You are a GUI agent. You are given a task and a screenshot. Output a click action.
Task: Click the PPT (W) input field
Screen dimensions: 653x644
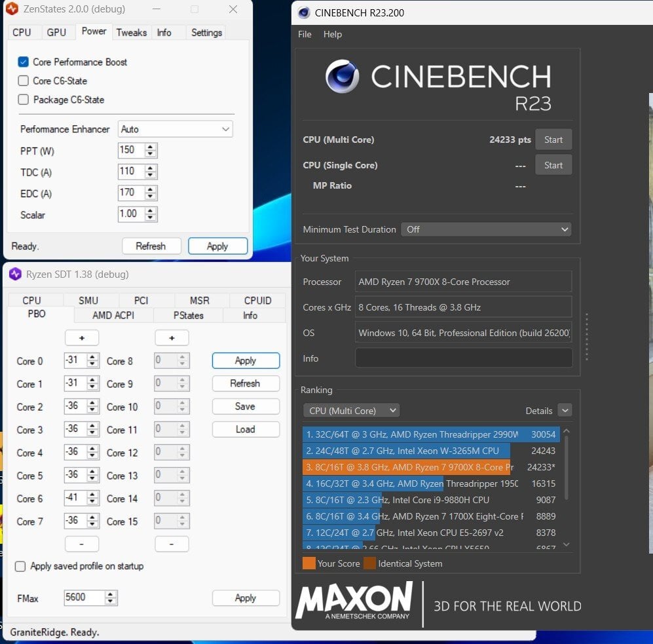pos(132,151)
